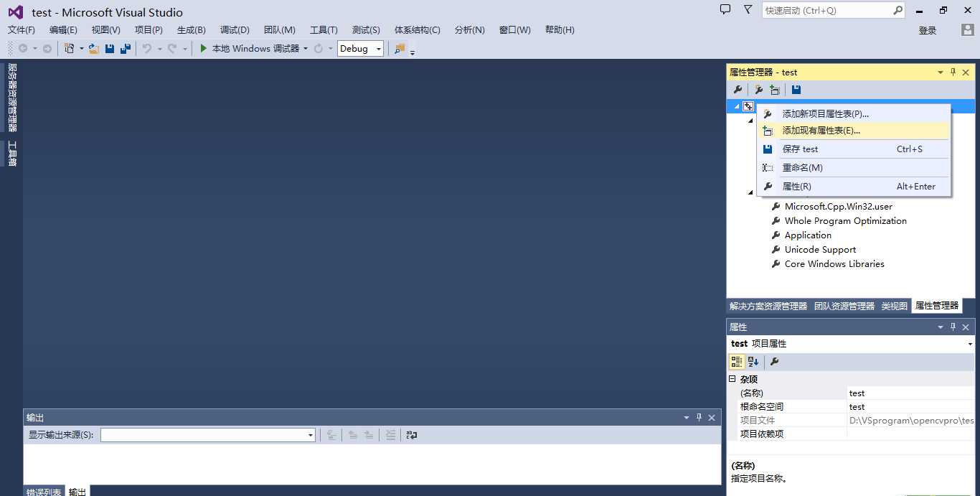Switch to the 解决方案资源管理器 tab
The image size is (980, 496).
point(768,306)
